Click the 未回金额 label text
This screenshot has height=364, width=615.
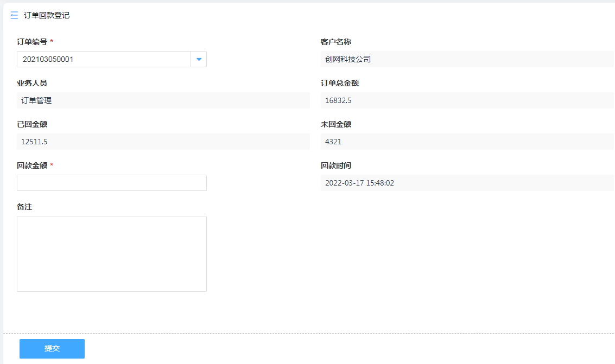[x=336, y=124]
